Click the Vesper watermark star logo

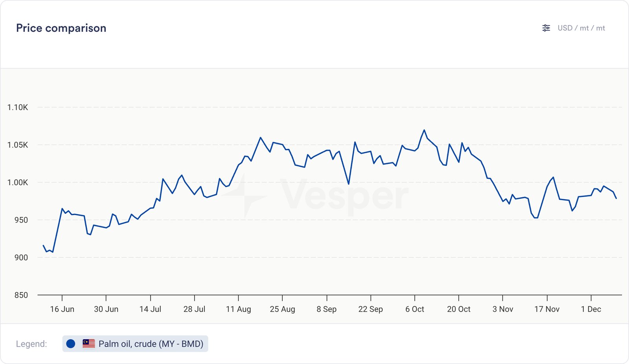pyautogui.click(x=244, y=195)
